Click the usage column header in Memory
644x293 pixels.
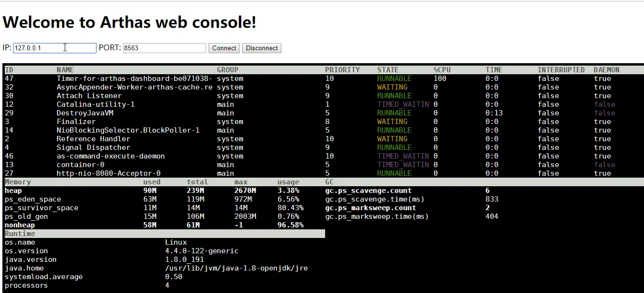pos(288,182)
